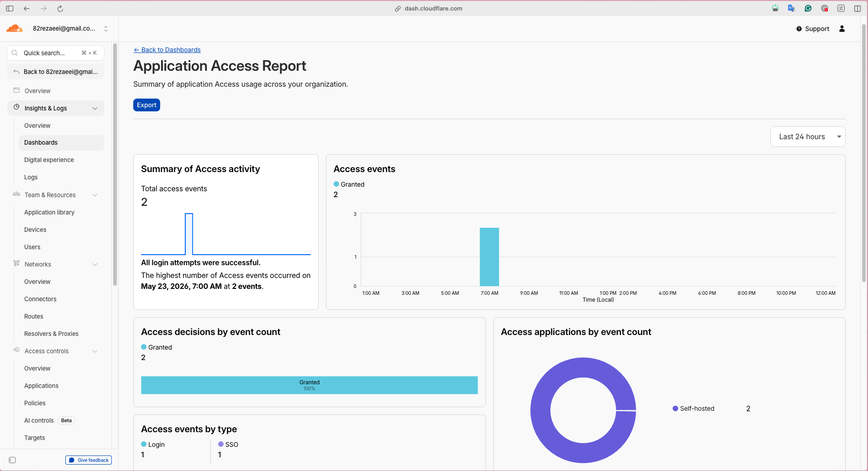Open Access controls Overview
The image size is (868, 471).
point(61,368)
